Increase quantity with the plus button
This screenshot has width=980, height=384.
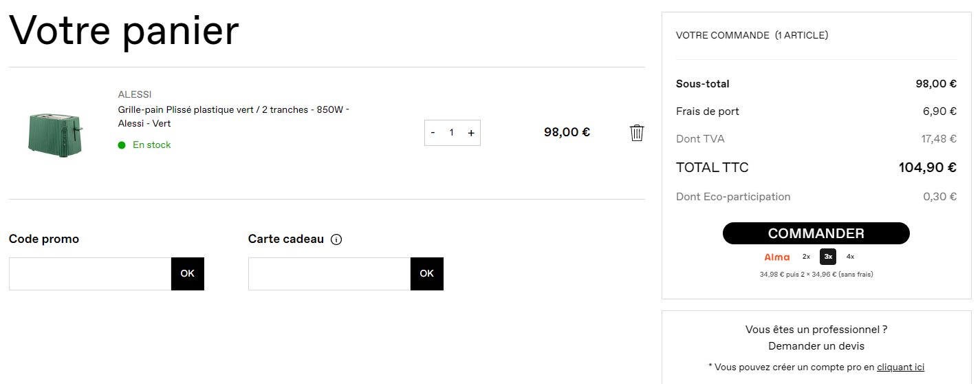click(471, 133)
